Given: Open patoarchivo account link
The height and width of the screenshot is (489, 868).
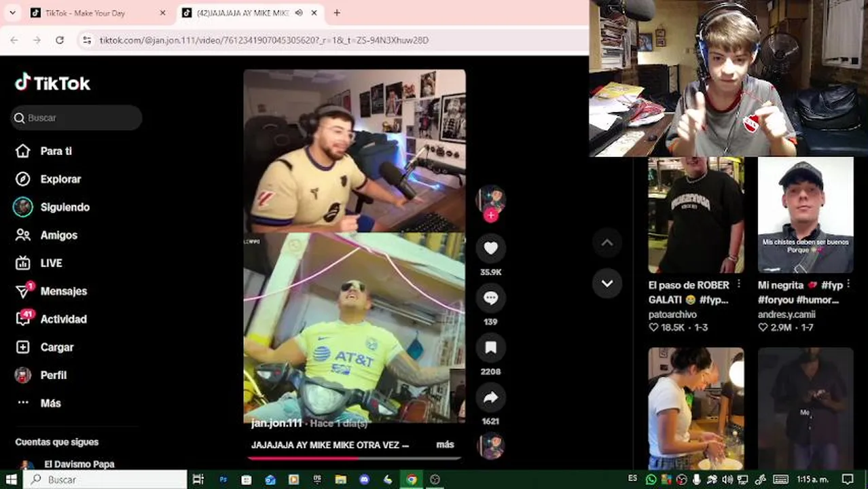Looking at the screenshot, I should coord(672,314).
